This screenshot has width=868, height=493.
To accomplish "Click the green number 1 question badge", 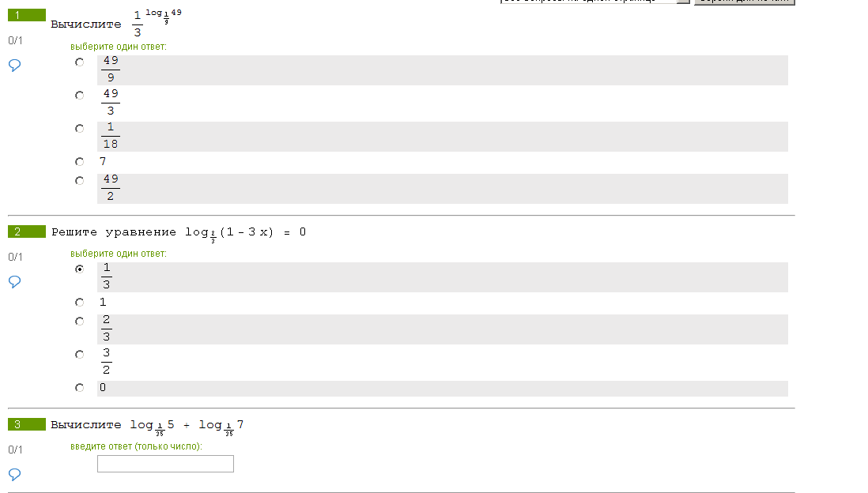I will 27,16.
